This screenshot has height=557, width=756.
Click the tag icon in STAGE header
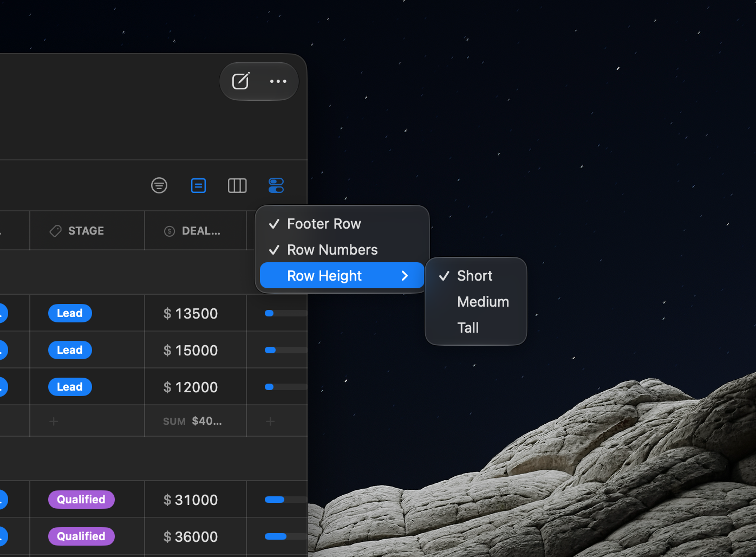tap(55, 231)
